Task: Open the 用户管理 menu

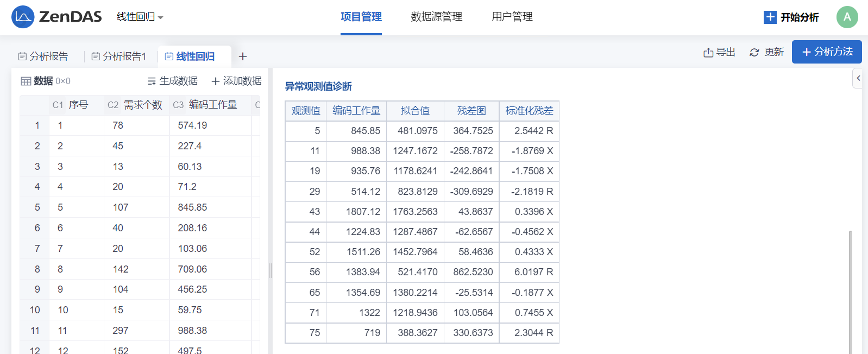Action: 512,17
